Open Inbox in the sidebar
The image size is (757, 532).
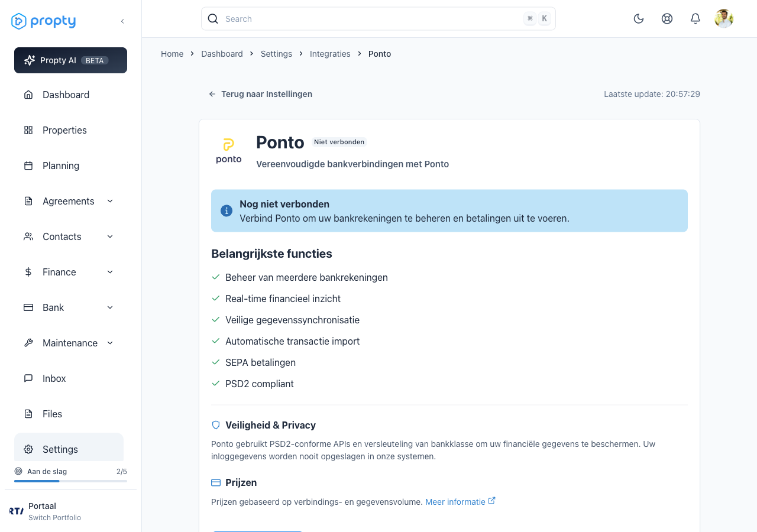(x=69, y=378)
